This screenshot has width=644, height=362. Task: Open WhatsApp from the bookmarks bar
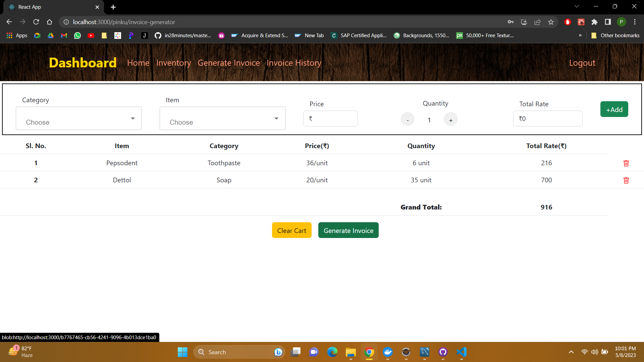tap(77, 35)
